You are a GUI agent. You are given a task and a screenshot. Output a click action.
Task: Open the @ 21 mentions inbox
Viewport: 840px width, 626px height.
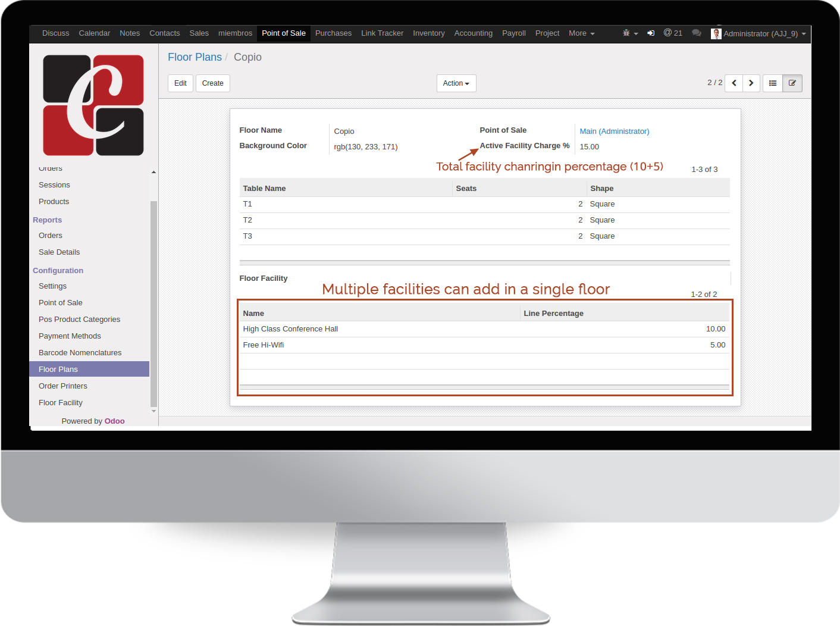click(x=673, y=33)
